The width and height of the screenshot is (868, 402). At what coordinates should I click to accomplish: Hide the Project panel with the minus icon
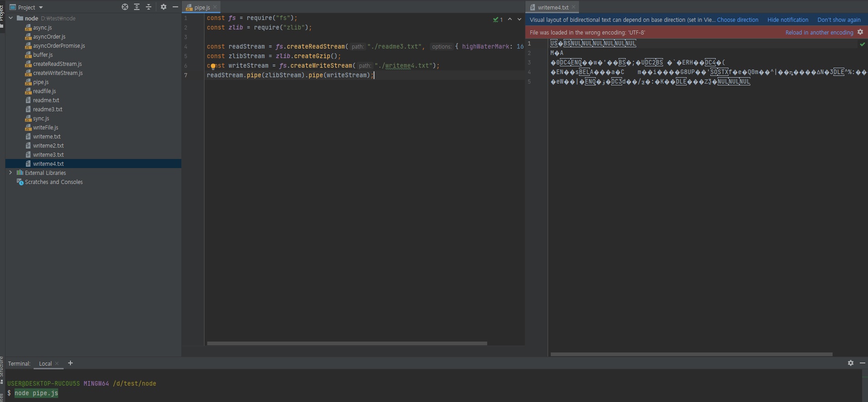tap(175, 7)
